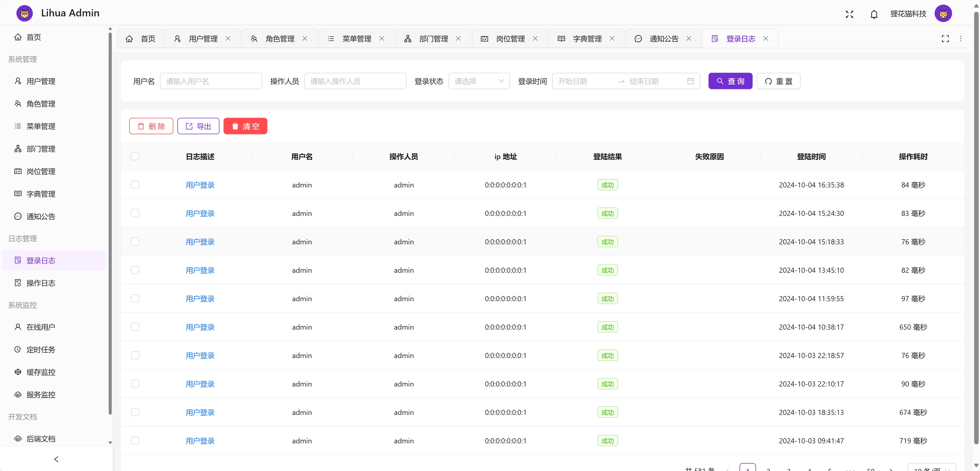Click the 导出 export button
The height and width of the screenshot is (471, 980).
pos(198,126)
